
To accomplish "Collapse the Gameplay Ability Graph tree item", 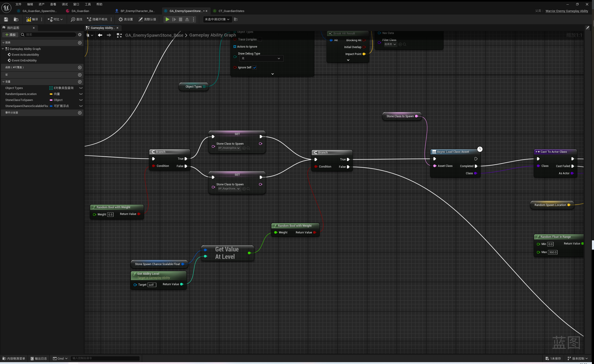I will tap(3, 49).
